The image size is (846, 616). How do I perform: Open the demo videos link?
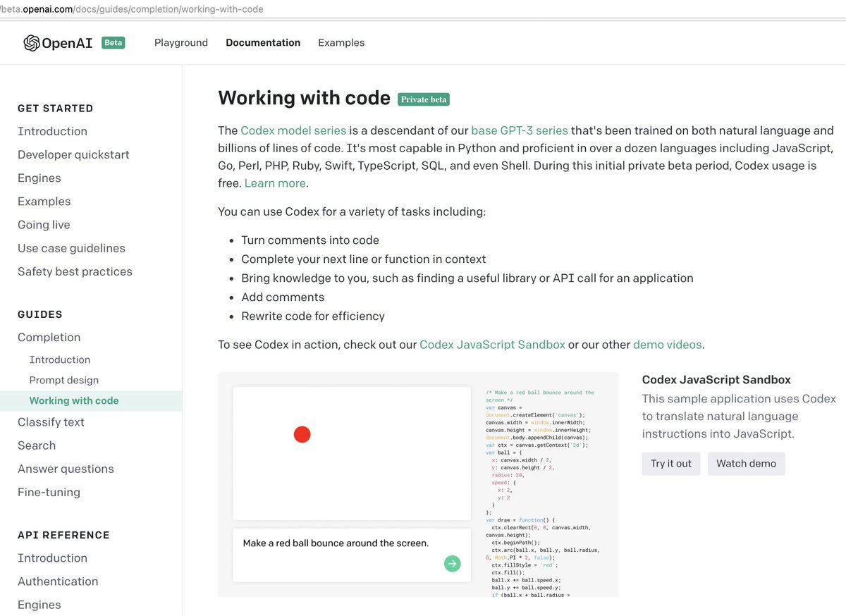tap(668, 345)
